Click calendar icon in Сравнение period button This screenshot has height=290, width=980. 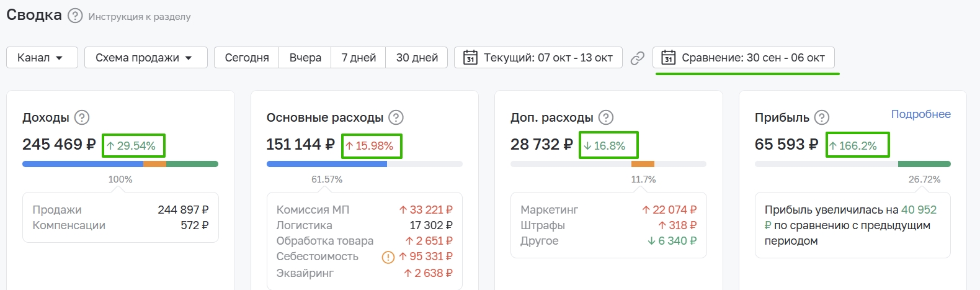pos(668,58)
